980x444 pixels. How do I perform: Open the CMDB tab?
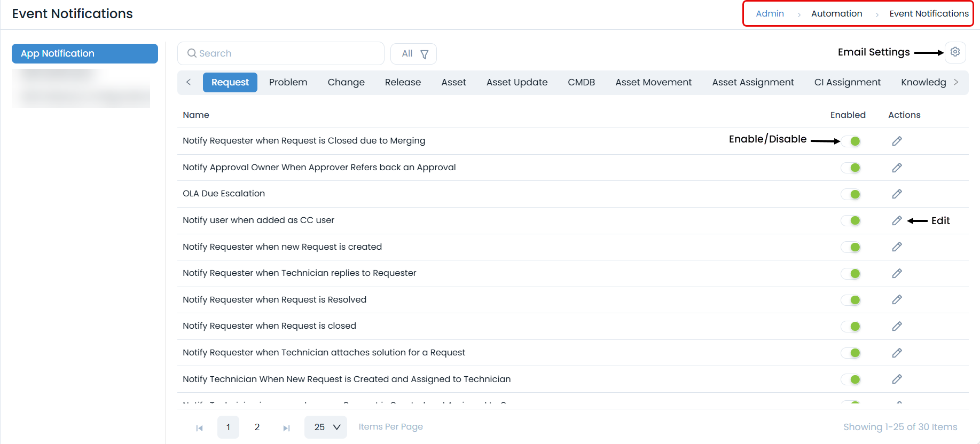[x=581, y=82]
